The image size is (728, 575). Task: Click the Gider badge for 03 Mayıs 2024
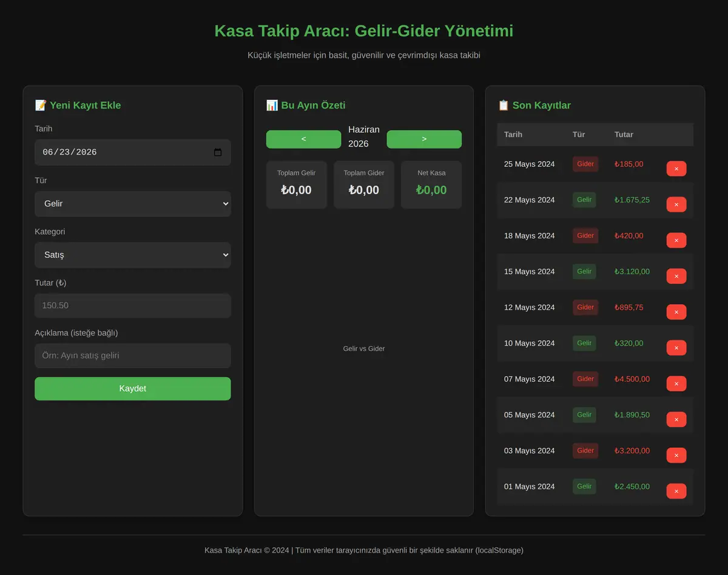click(585, 450)
